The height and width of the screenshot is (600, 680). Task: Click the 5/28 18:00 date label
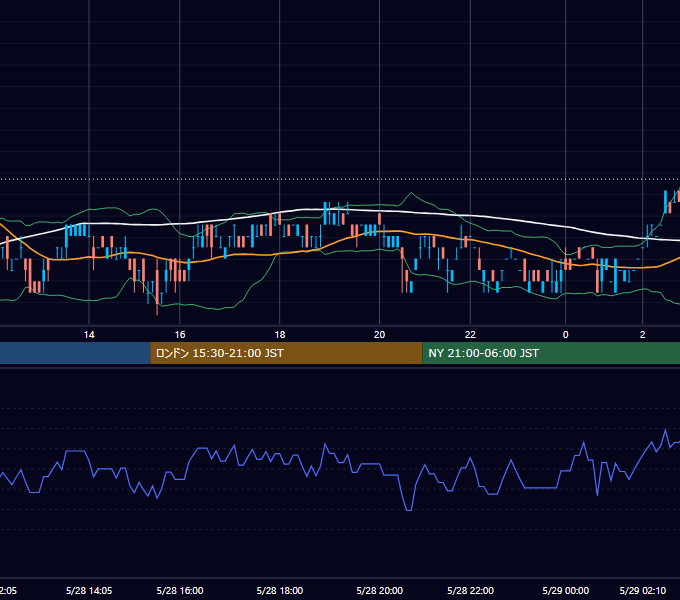pos(280,590)
